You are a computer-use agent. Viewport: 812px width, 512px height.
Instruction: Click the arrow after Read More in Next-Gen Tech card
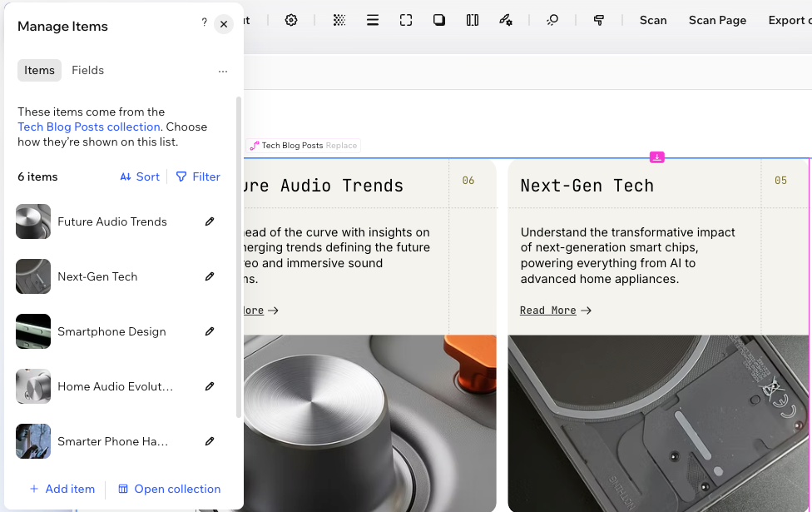[587, 311]
